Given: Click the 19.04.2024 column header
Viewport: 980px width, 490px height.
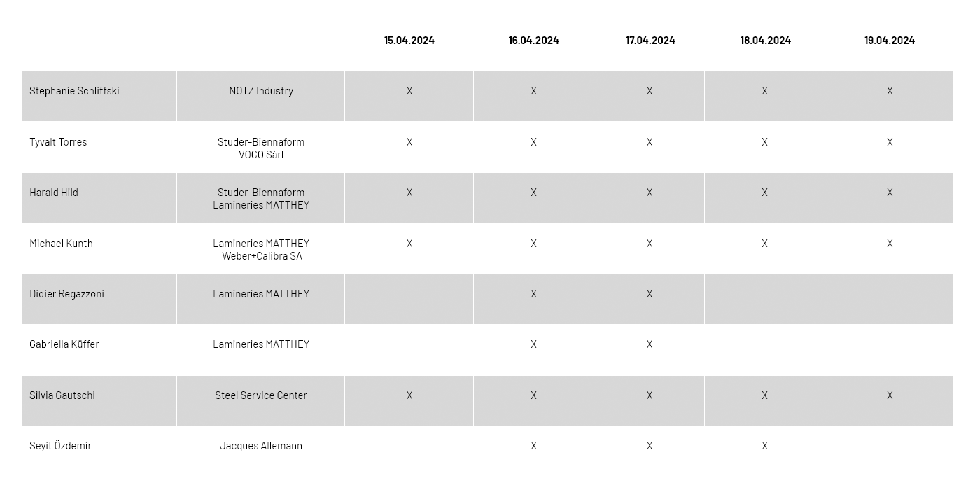Looking at the screenshot, I should 889,41.
